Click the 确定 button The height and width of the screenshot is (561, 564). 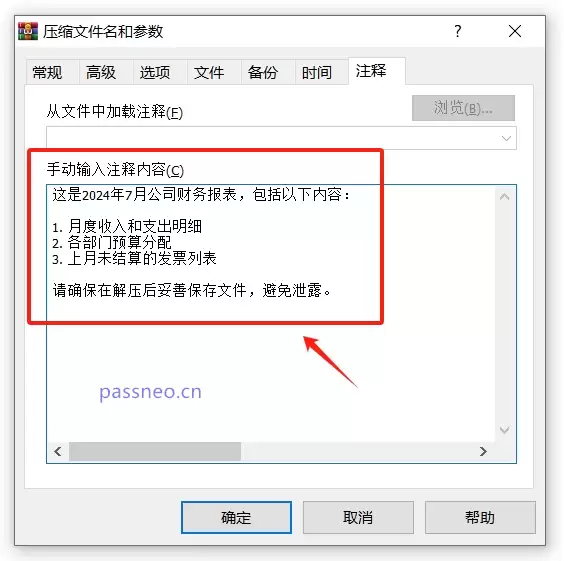point(236,517)
